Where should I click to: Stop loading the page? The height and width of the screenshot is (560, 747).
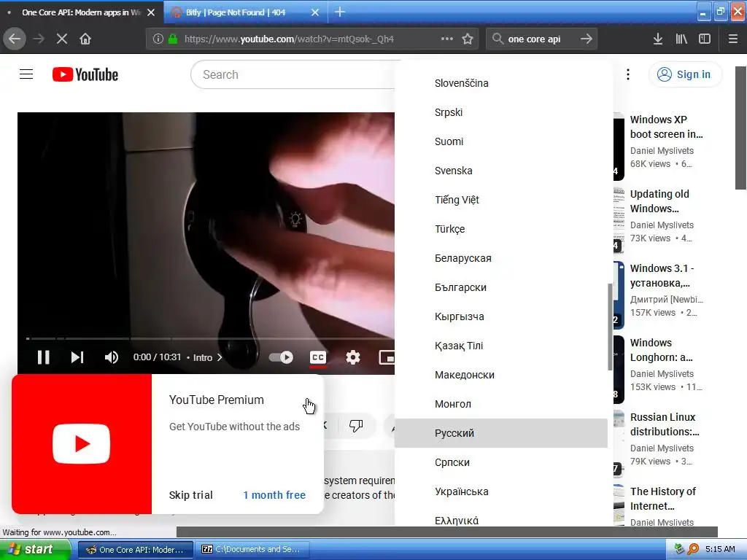click(62, 39)
